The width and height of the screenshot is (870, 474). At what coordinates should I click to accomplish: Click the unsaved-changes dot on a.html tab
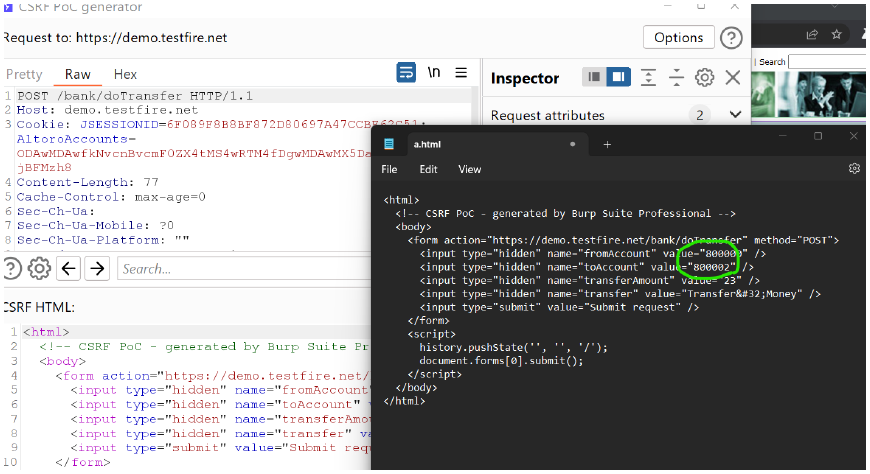[x=573, y=144]
